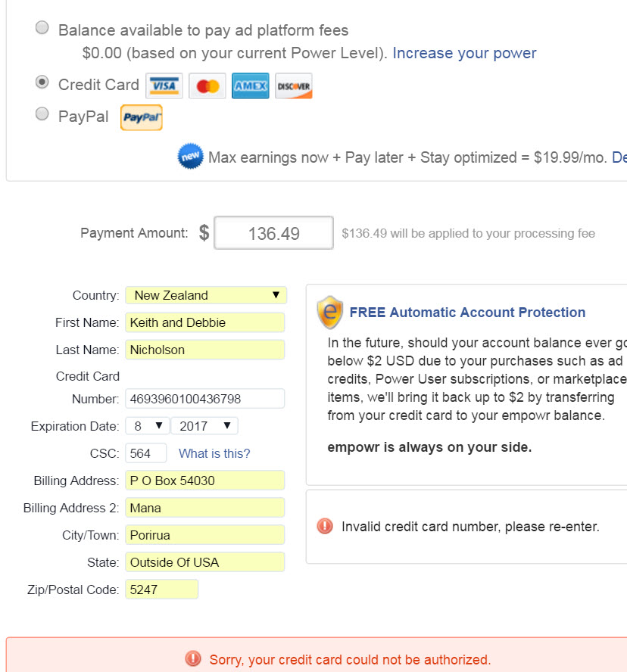Click the 'What is this?' CSC link

coord(214,453)
